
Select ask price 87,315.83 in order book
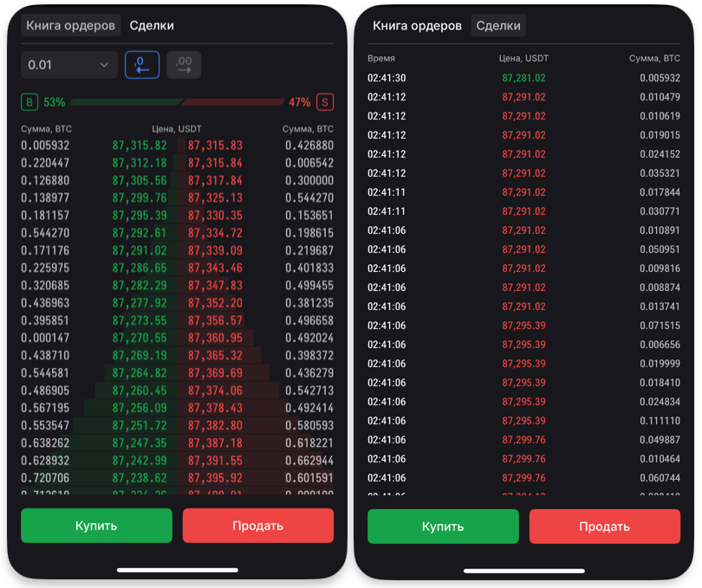[x=215, y=145]
